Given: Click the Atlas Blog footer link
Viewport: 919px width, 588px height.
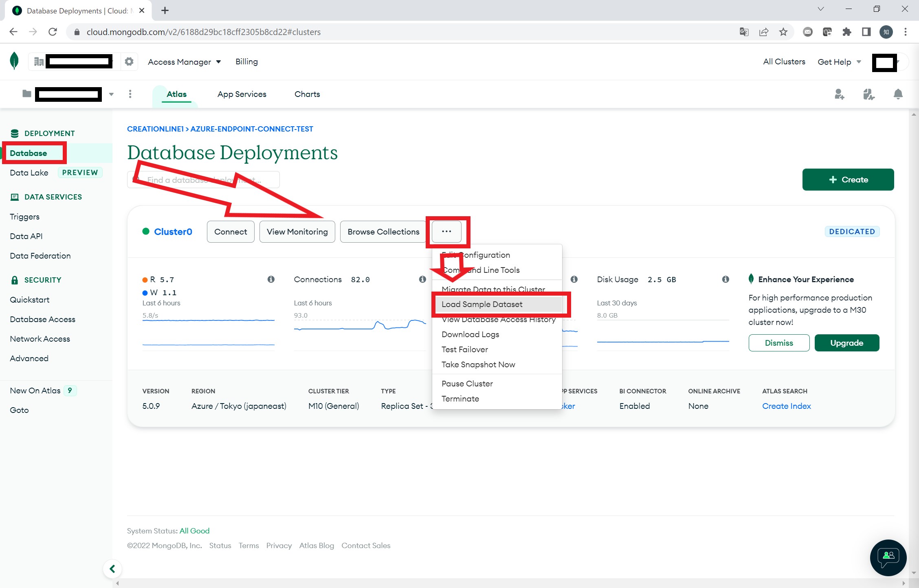Looking at the screenshot, I should pyautogui.click(x=317, y=546).
